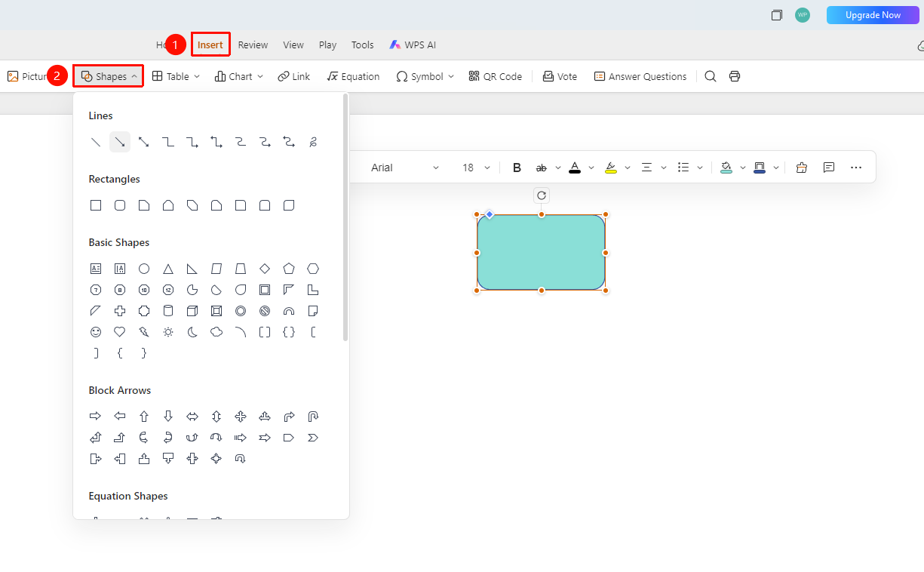This screenshot has height=572, width=924.
Task: Open the Review tab
Action: (x=253, y=45)
